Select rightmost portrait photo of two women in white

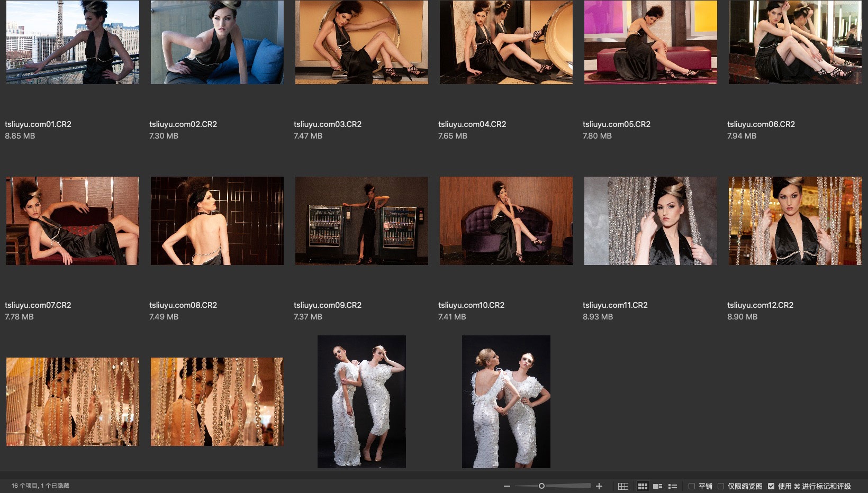[506, 401]
